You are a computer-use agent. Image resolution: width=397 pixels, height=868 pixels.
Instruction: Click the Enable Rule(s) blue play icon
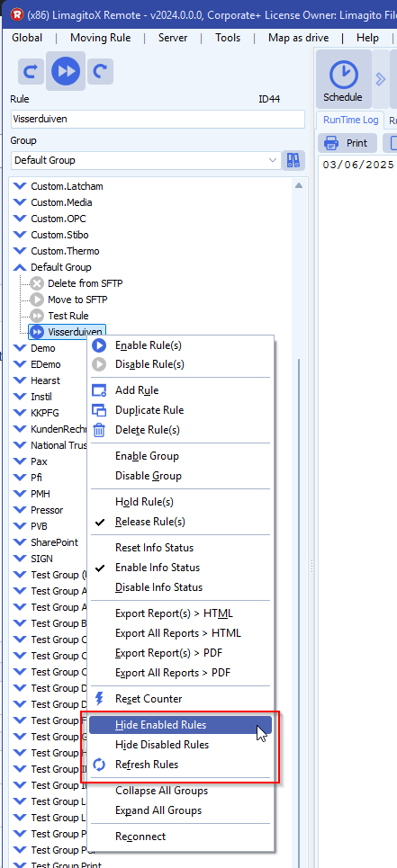pyautogui.click(x=99, y=345)
